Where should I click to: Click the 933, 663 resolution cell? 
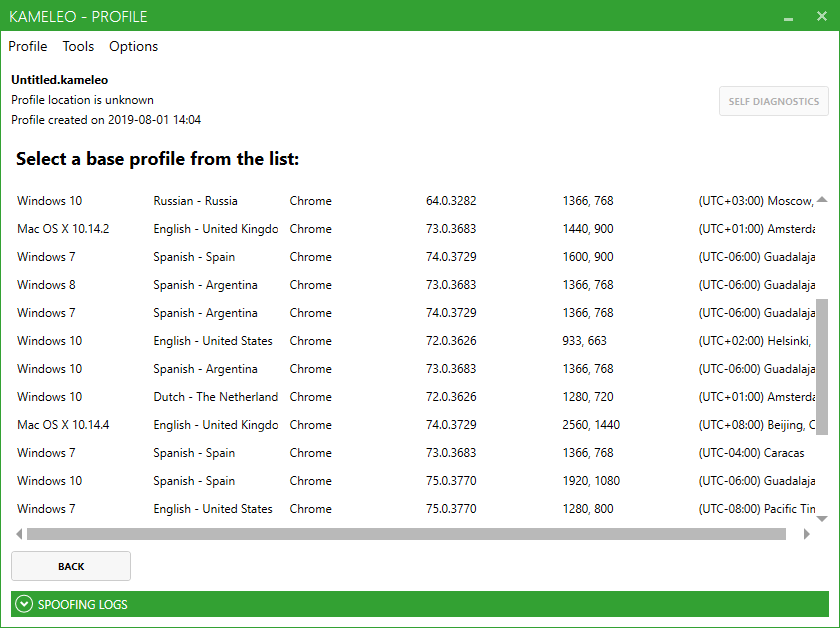tap(584, 341)
